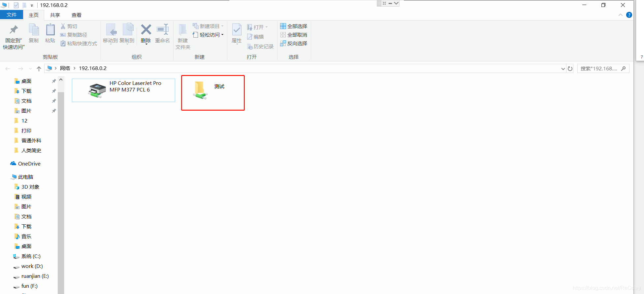
Task: Click Quick Access Toolbar properties checkmark
Action: 16,5
